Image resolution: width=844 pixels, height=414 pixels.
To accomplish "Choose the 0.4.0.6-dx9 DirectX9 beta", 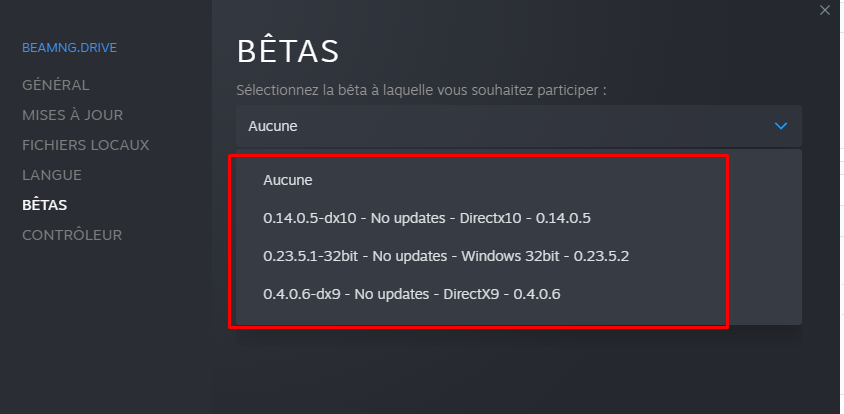I will [x=412, y=294].
